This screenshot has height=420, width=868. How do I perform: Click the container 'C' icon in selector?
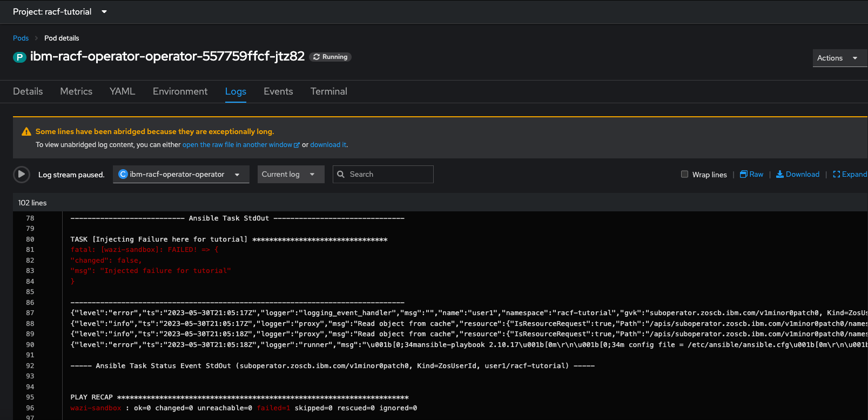point(123,174)
